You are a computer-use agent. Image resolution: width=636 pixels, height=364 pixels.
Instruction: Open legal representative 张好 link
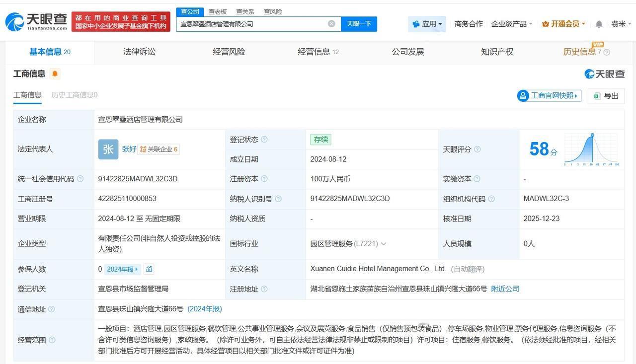tap(129, 149)
